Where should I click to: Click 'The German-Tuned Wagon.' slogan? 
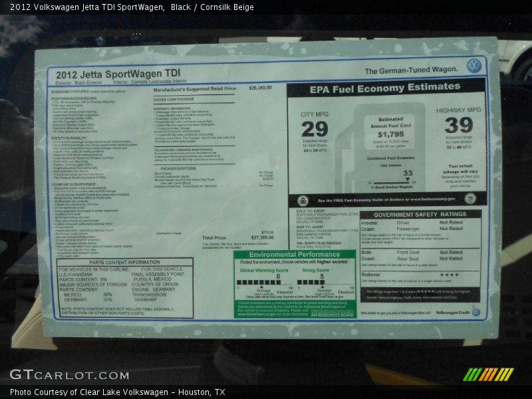pos(411,70)
